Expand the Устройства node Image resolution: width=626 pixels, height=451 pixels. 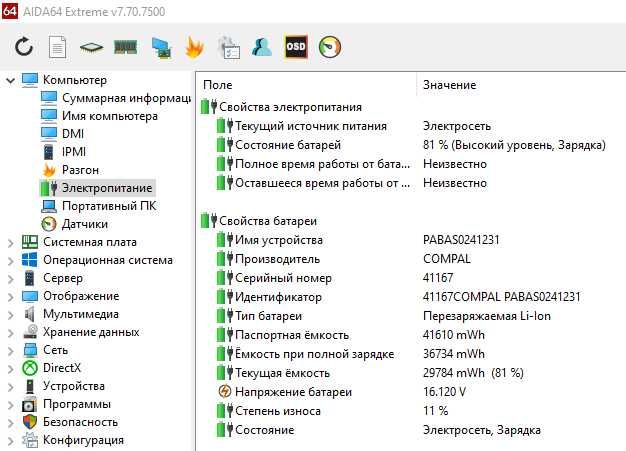click(x=10, y=387)
